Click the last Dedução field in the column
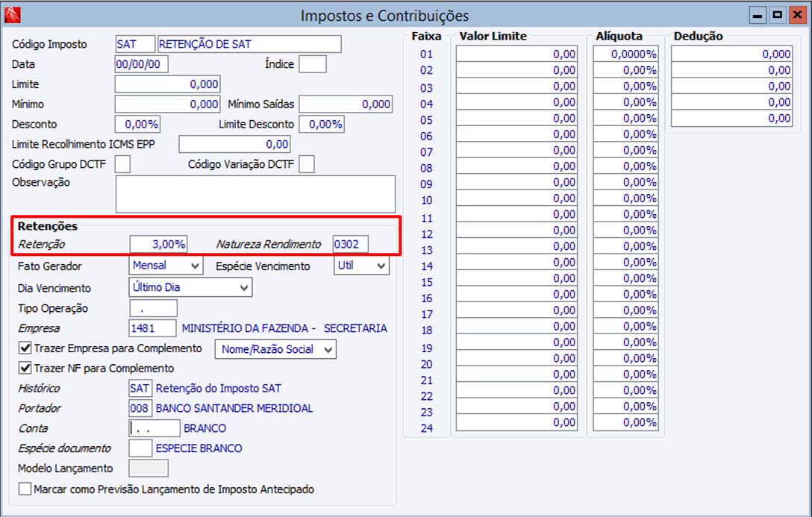812x517 pixels. (x=731, y=118)
